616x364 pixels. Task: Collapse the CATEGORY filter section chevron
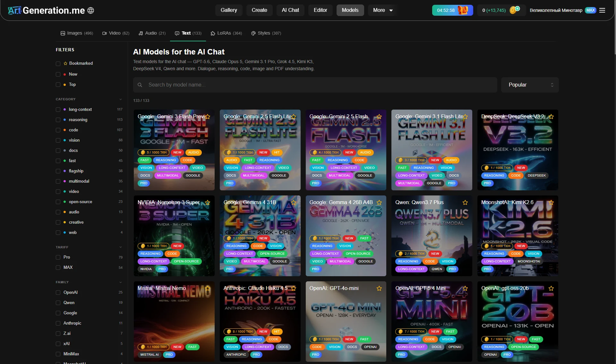coord(121,99)
